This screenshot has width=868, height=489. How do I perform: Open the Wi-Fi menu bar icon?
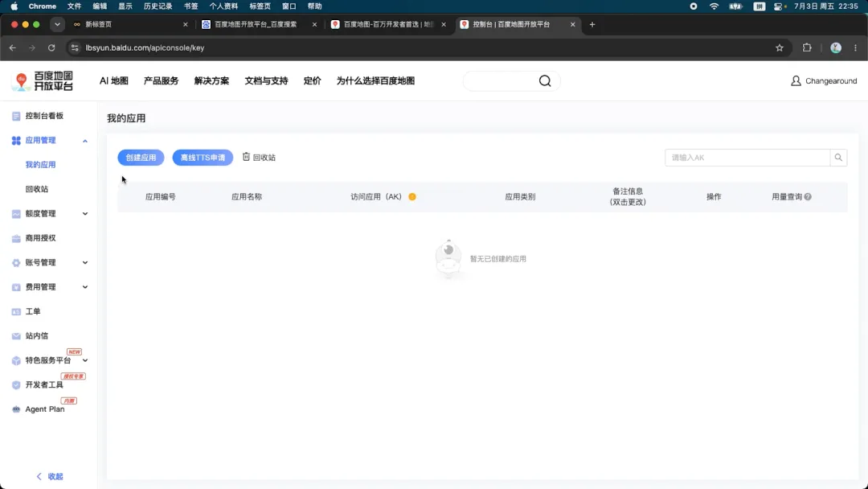click(714, 6)
